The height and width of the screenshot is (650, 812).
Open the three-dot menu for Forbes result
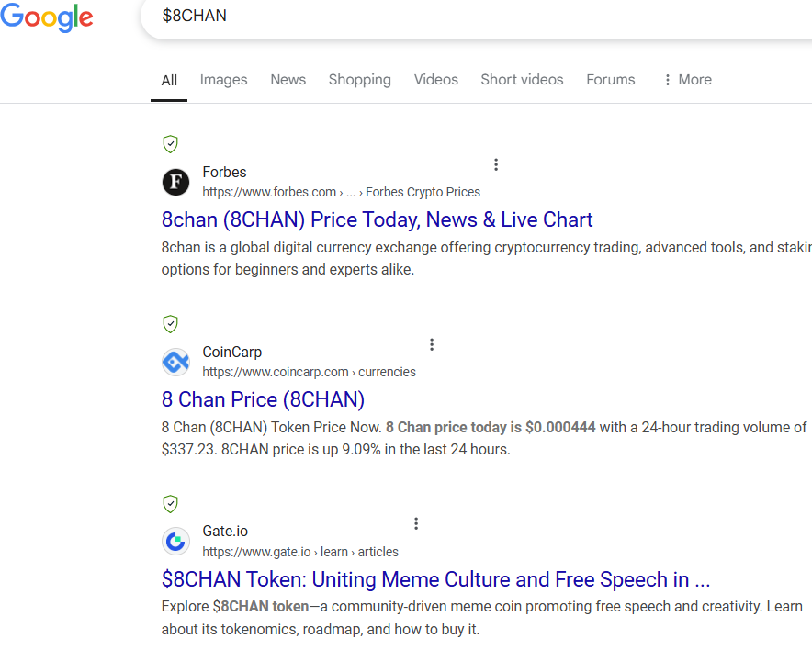(496, 164)
